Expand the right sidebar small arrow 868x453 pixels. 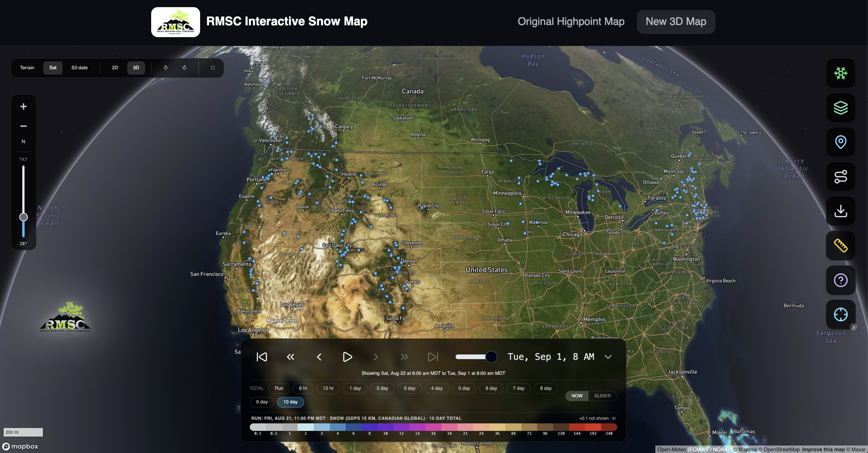point(853,327)
